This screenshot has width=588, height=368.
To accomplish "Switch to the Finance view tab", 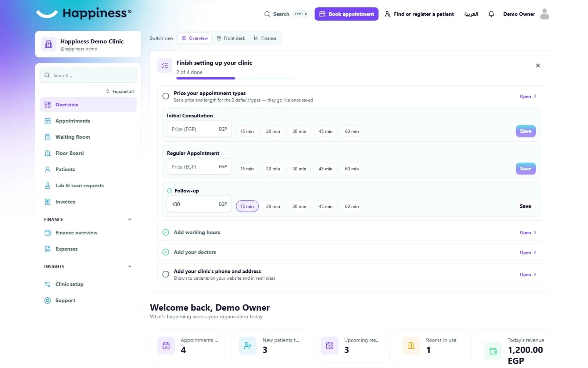I will [265, 38].
